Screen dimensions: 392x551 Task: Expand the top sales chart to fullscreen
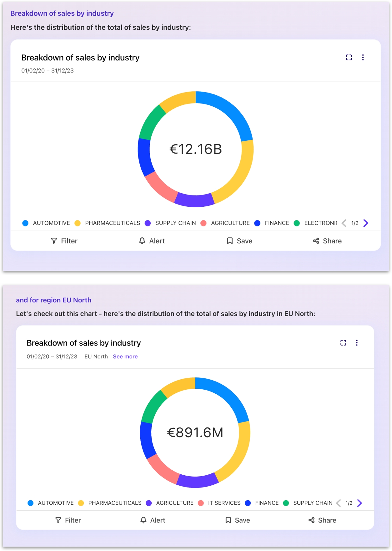pyautogui.click(x=349, y=58)
